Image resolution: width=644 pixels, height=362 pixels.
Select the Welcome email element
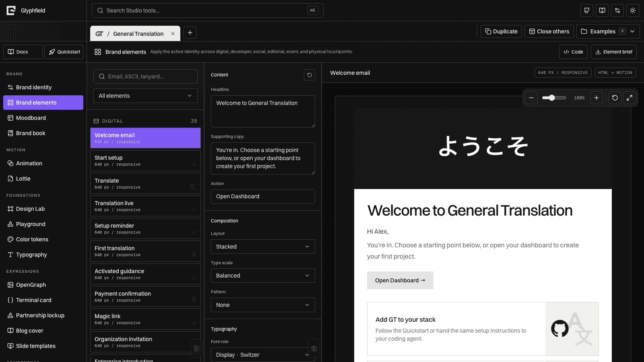click(145, 138)
